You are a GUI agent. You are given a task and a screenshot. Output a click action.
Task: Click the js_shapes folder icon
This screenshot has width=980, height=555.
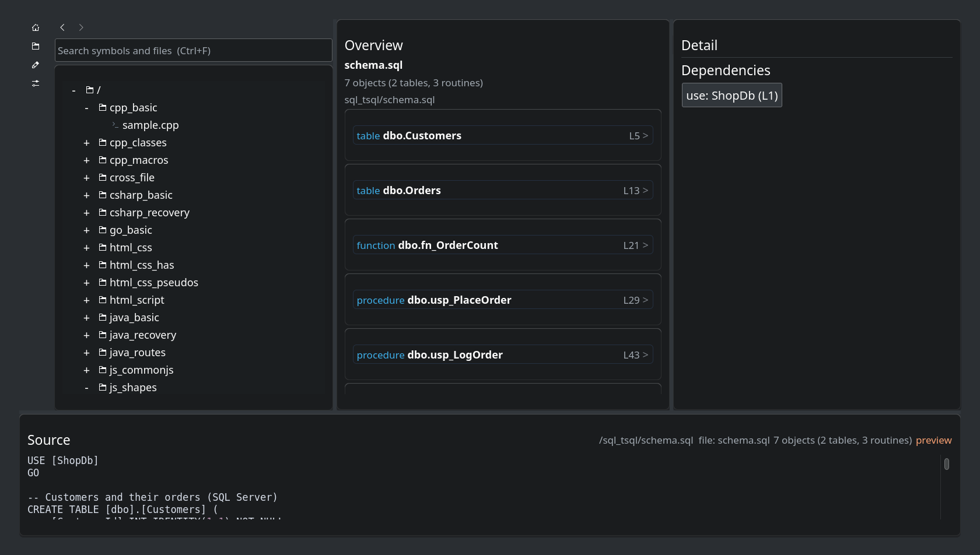point(103,387)
